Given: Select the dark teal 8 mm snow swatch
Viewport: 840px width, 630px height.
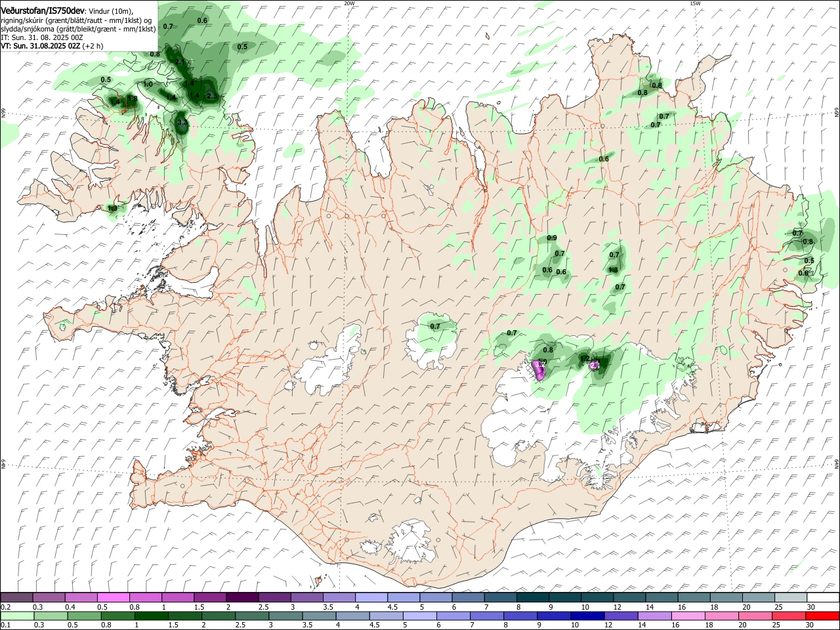Looking at the screenshot, I should pyautogui.click(x=532, y=598).
